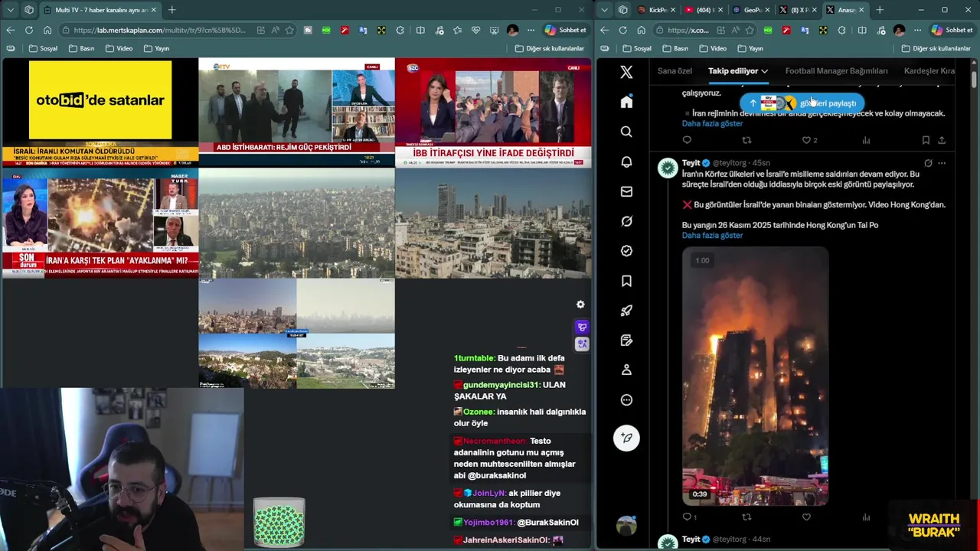Screen dimensions: 980x551
Task: Open X profile person icon
Action: click(x=626, y=370)
